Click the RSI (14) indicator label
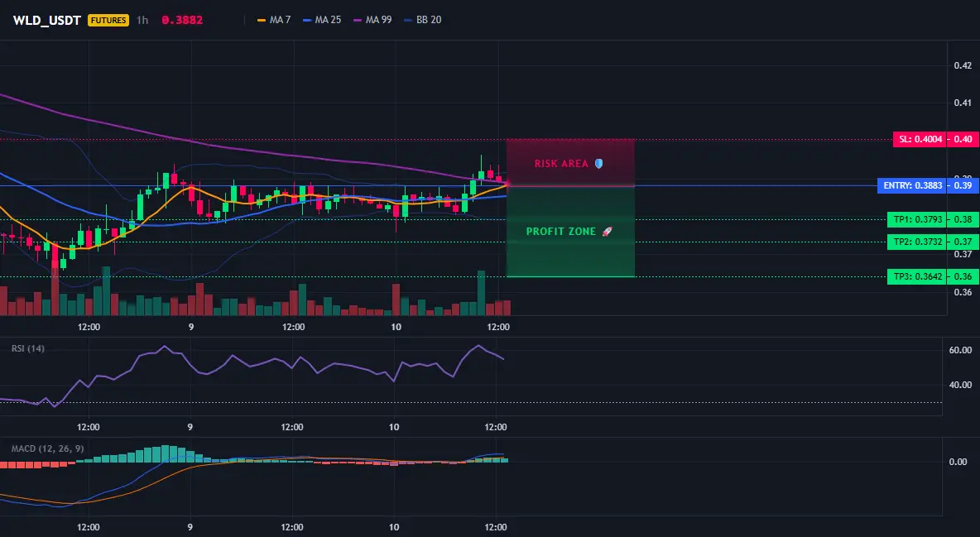 (x=28, y=348)
